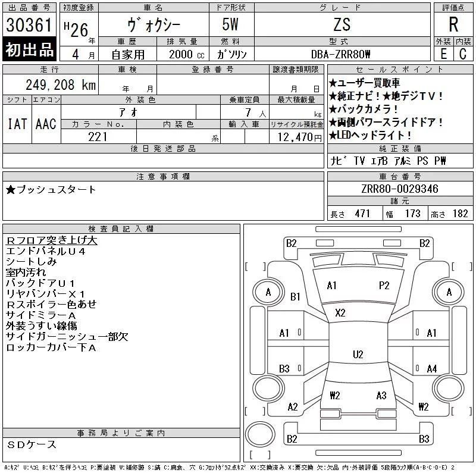Click the H26 first registration year

[x=76, y=29]
